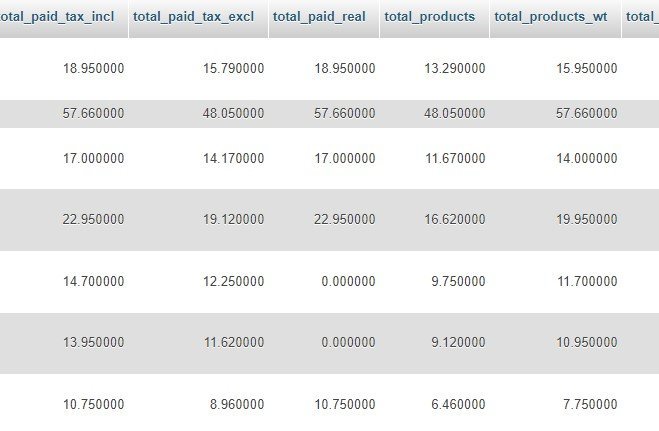The height and width of the screenshot is (431, 659).
Task: Select cell 17.000000 in total_paid_tax_incl column
Action: [93, 158]
